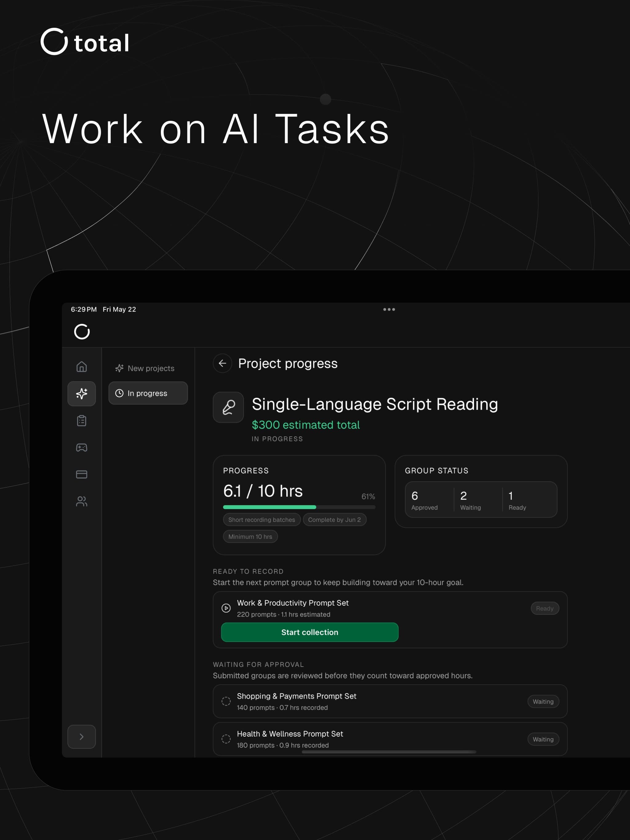
Task: Open the three-dots menu at top
Action: click(x=389, y=309)
